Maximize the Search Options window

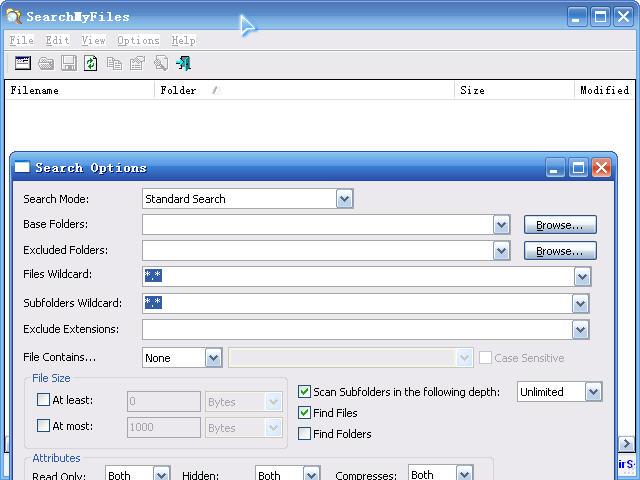point(578,167)
